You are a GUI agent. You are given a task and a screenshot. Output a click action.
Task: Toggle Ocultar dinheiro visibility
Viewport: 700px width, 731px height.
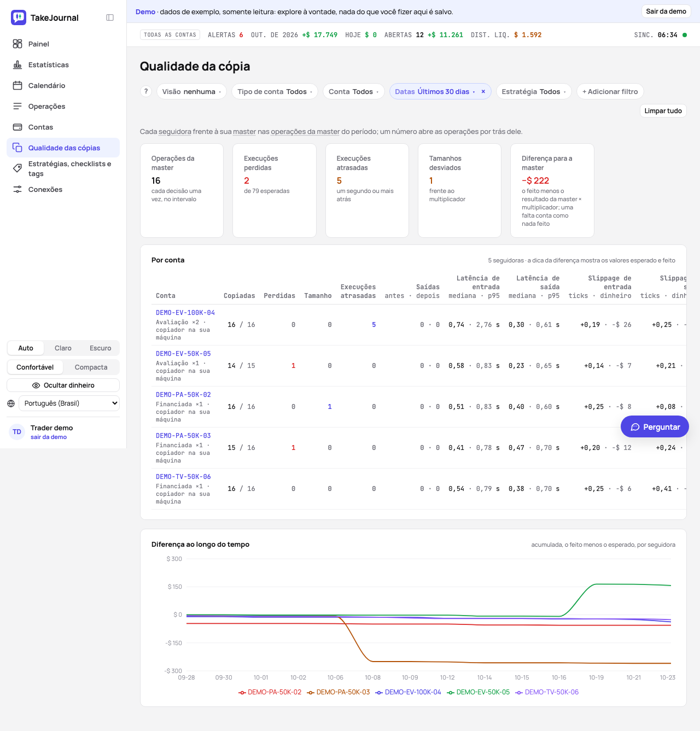pyautogui.click(x=63, y=385)
